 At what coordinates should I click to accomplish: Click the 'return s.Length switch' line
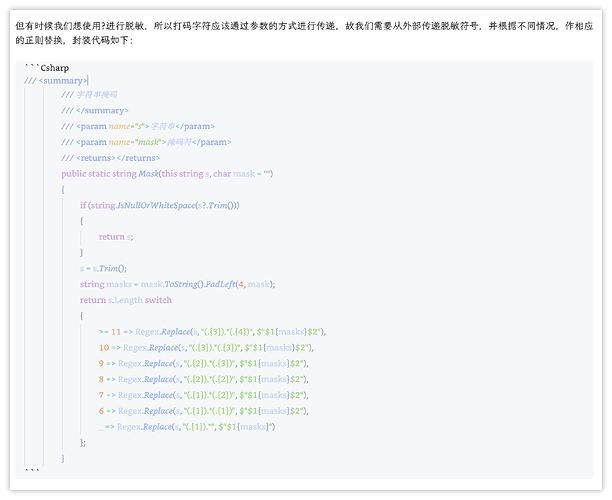(126, 300)
